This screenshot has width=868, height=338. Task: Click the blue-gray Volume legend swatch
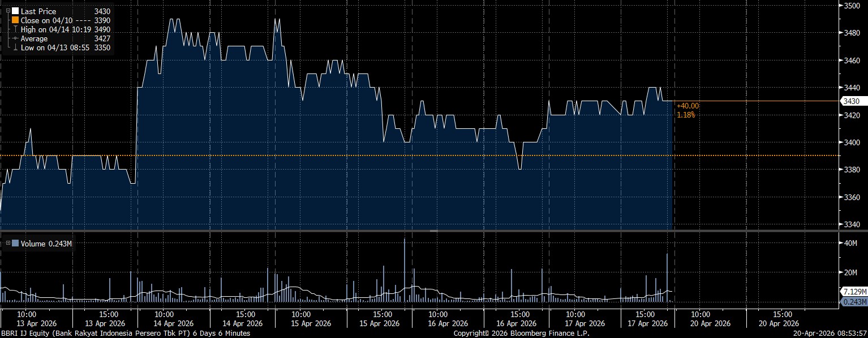click(15, 243)
